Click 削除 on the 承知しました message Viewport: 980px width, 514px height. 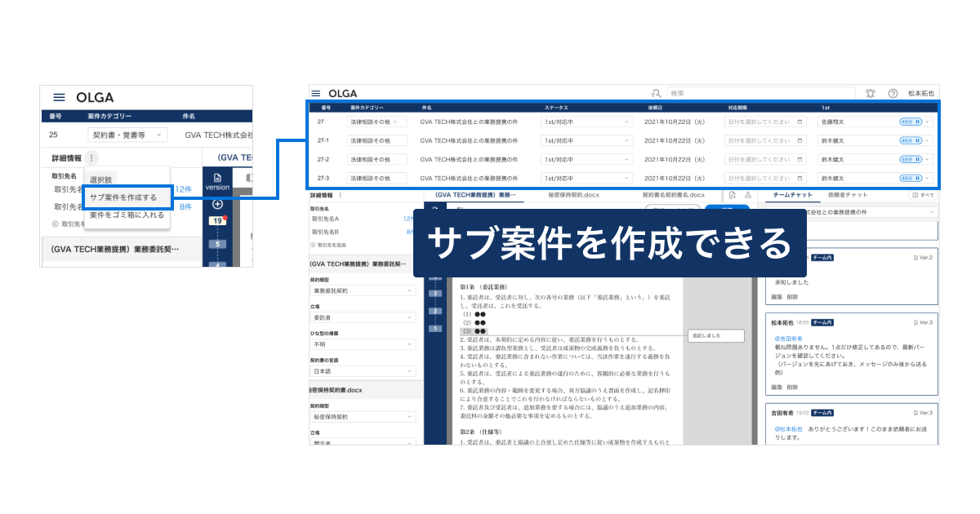793,297
